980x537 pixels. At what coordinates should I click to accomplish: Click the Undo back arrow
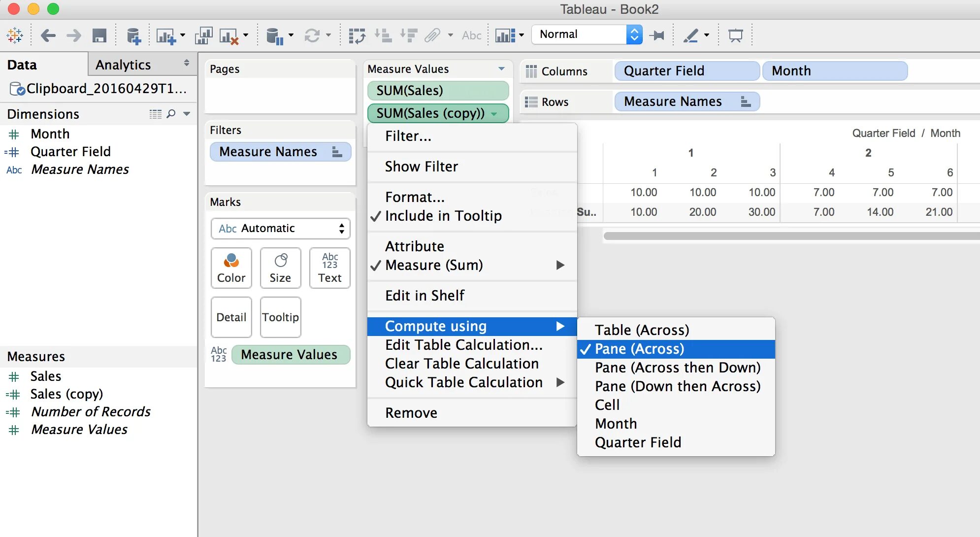pyautogui.click(x=48, y=35)
